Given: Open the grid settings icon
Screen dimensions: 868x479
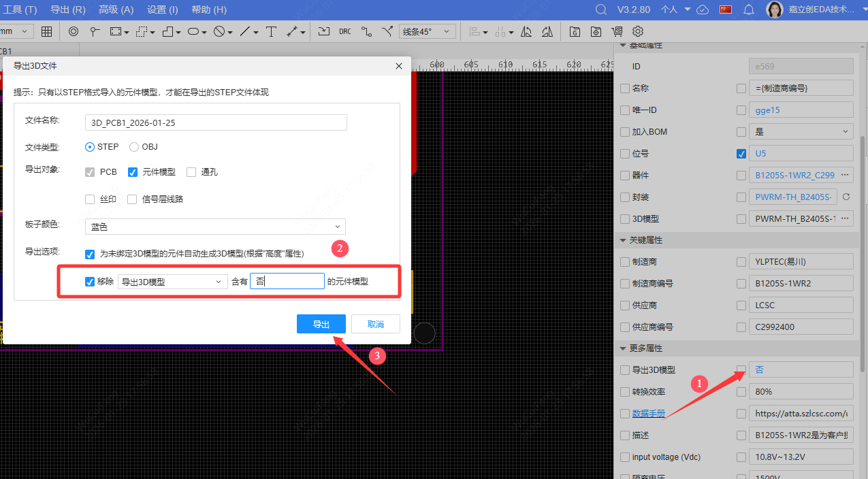Looking at the screenshot, I should 46,31.
